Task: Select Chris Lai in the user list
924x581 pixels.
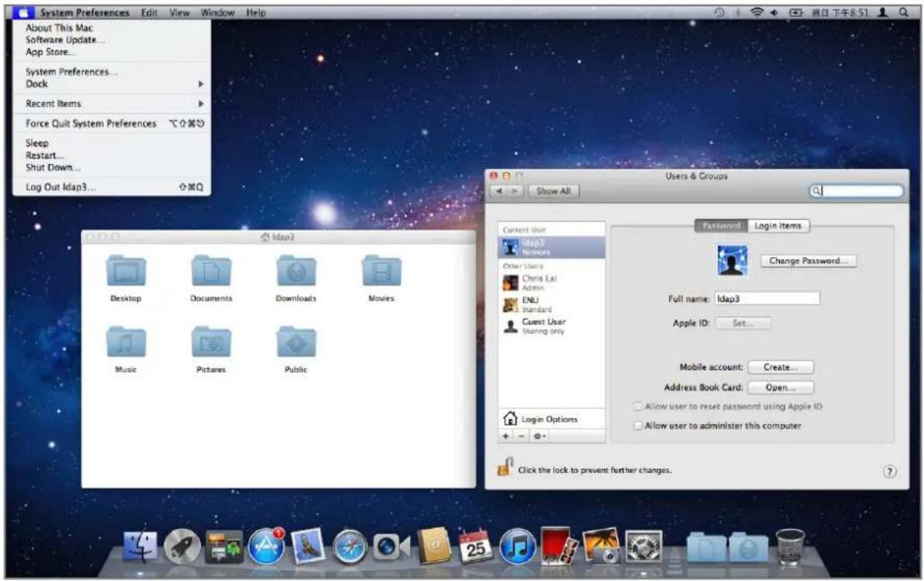Action: (x=551, y=282)
